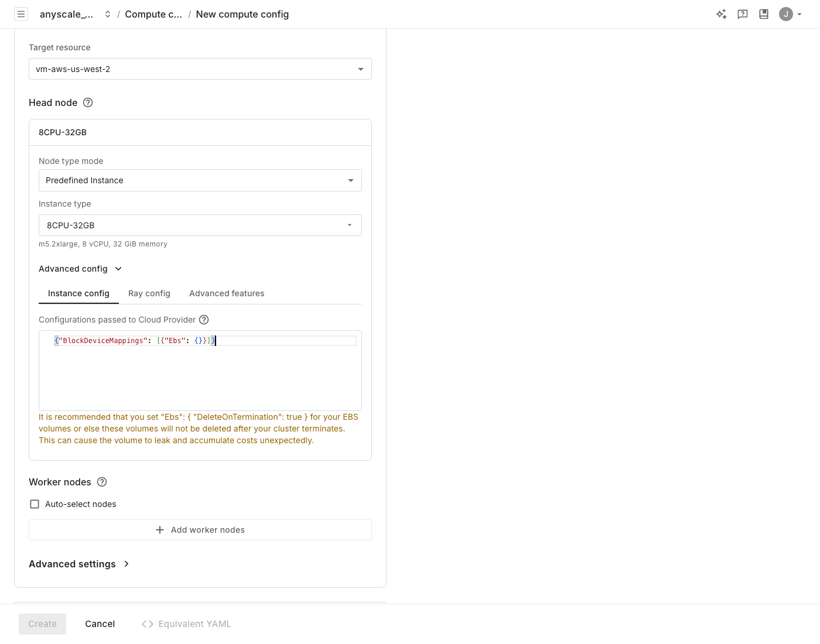Show Cloud Provider configurations help tooltip
Image resolution: width=820 pixels, height=644 pixels.
(x=204, y=320)
